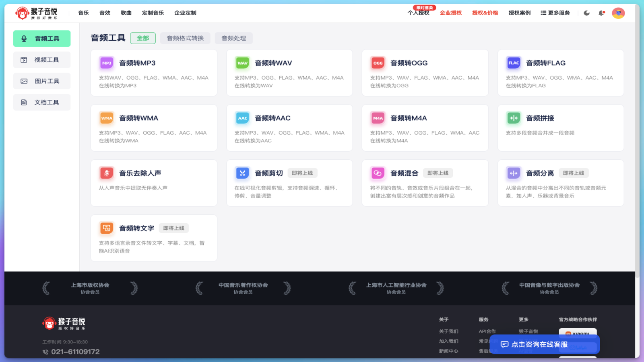Screen dimensions: 644x362
Task: Click the 音频拼接 splice icon
Action: 513,118
